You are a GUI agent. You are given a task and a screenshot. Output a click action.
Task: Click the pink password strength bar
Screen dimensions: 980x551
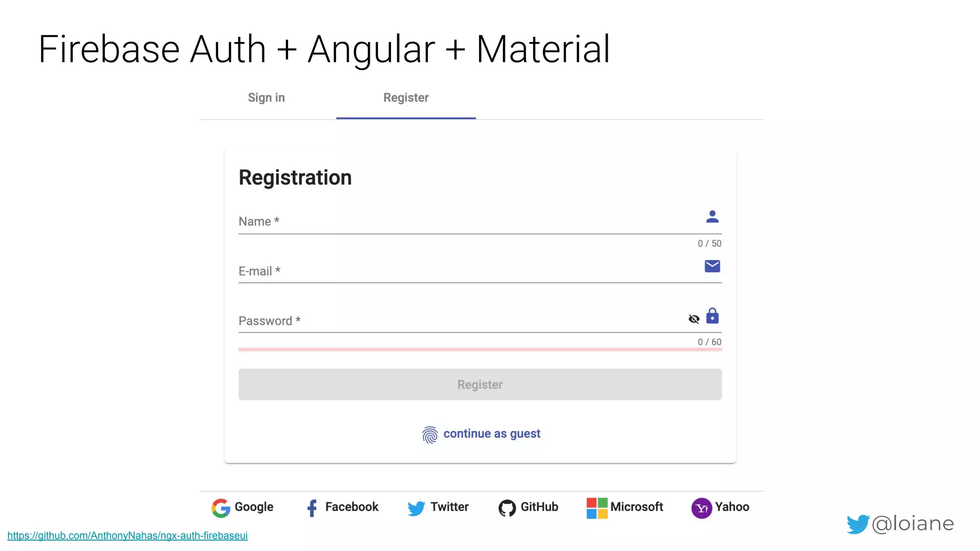click(480, 350)
